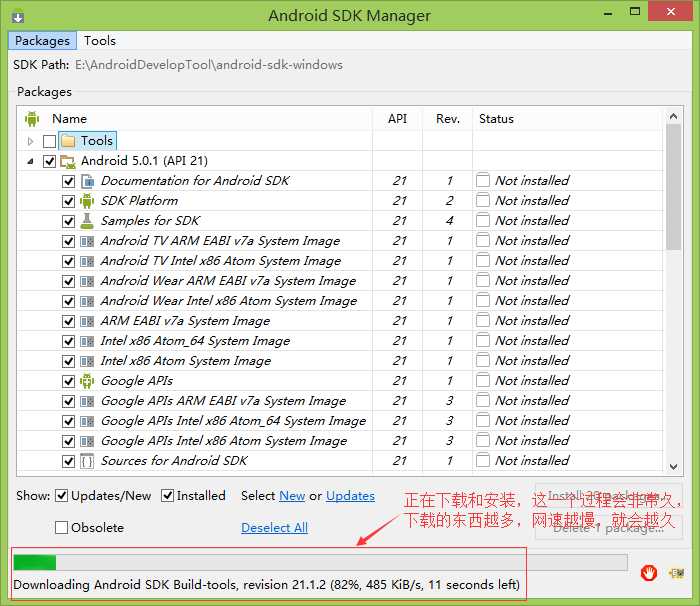
Task: Uncheck the SDK Platform checkbox
Action: (68, 201)
